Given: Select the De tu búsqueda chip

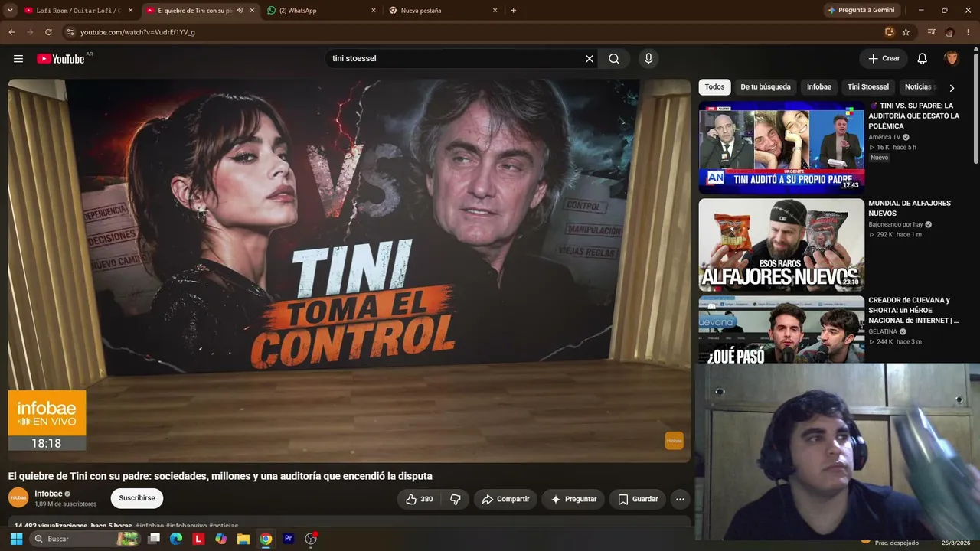Looking at the screenshot, I should tap(766, 87).
